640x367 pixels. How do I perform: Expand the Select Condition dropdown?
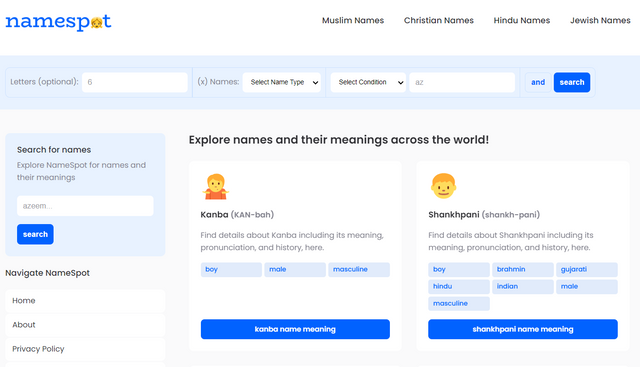pyautogui.click(x=368, y=82)
